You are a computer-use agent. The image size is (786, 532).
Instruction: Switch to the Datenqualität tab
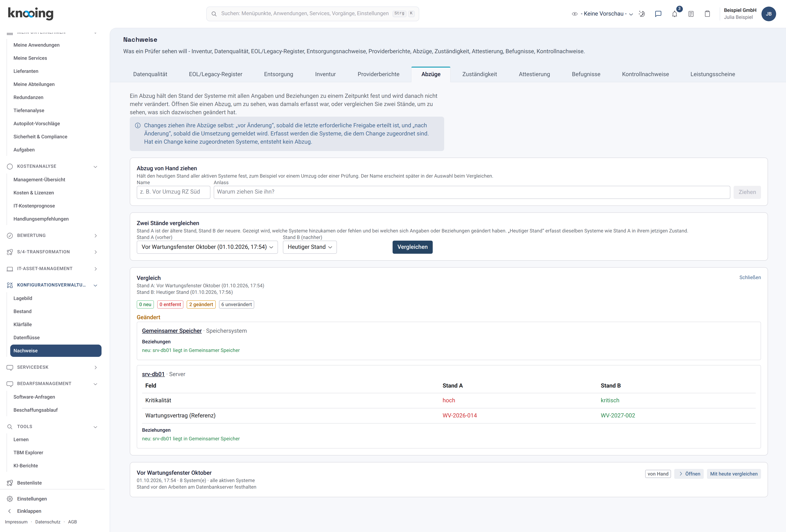click(150, 74)
